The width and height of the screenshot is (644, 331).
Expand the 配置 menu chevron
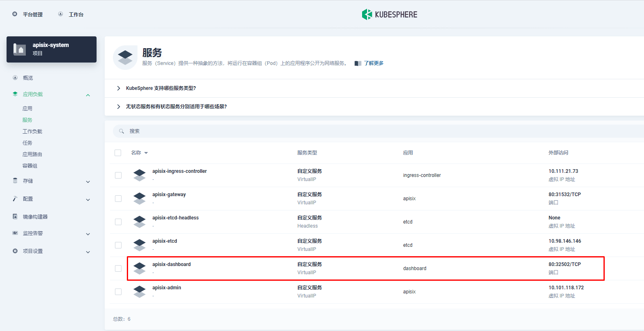[88, 200]
